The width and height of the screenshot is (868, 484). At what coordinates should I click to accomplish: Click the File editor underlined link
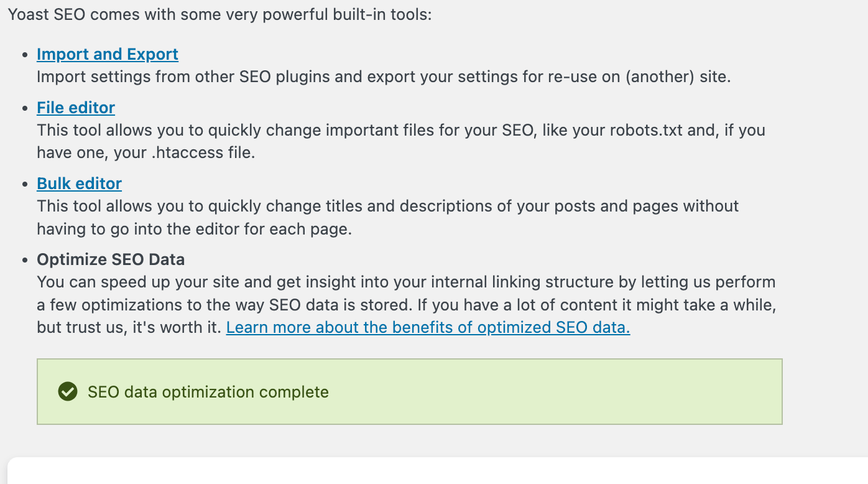click(x=76, y=108)
